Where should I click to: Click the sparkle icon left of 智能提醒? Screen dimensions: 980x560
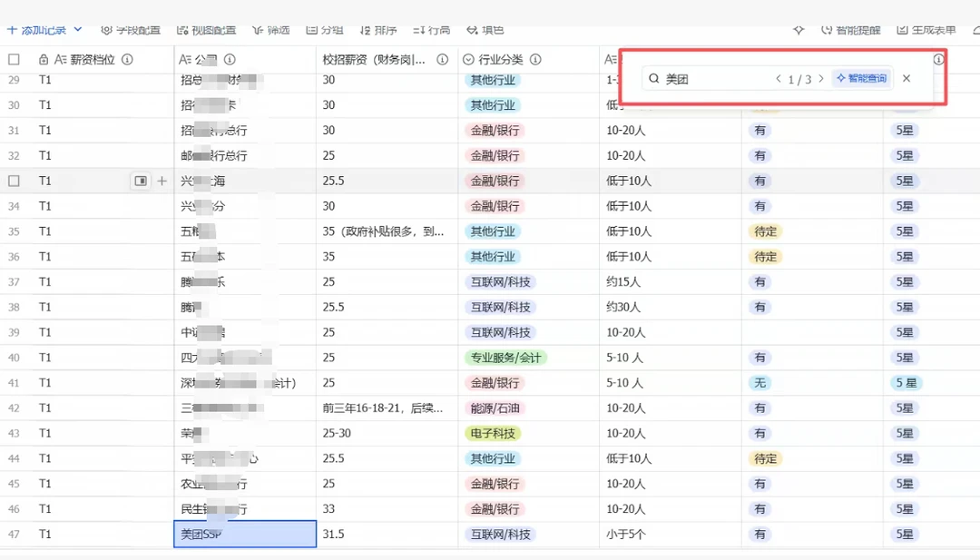(x=799, y=30)
